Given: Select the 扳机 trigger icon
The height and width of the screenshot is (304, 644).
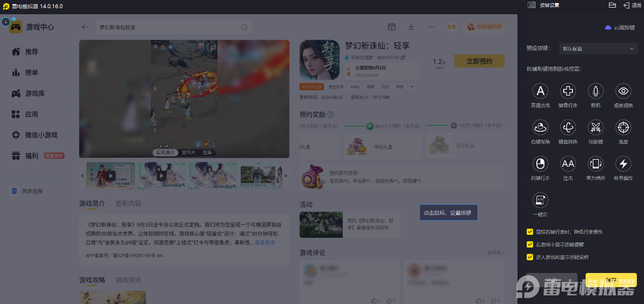Looking at the screenshot, I should 596,91.
